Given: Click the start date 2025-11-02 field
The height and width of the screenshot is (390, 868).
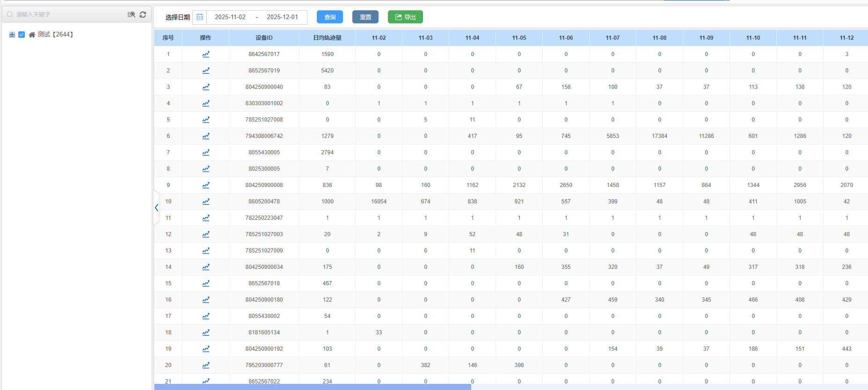Looking at the screenshot, I should tap(230, 17).
